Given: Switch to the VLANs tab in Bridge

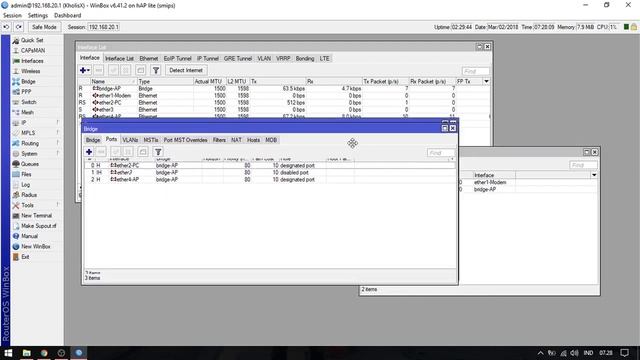Looking at the screenshot, I should coord(130,140).
